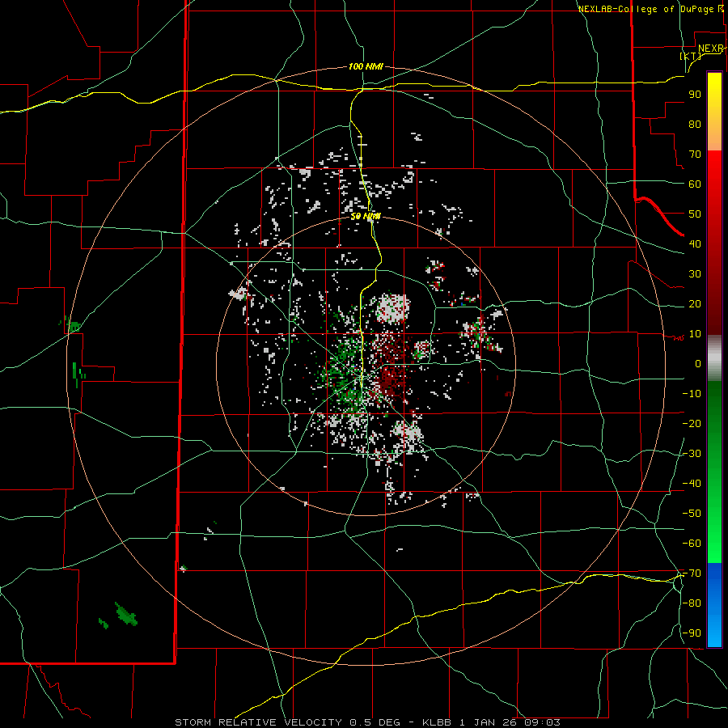
Task: Click the positive 50 legend value
Action: point(695,214)
